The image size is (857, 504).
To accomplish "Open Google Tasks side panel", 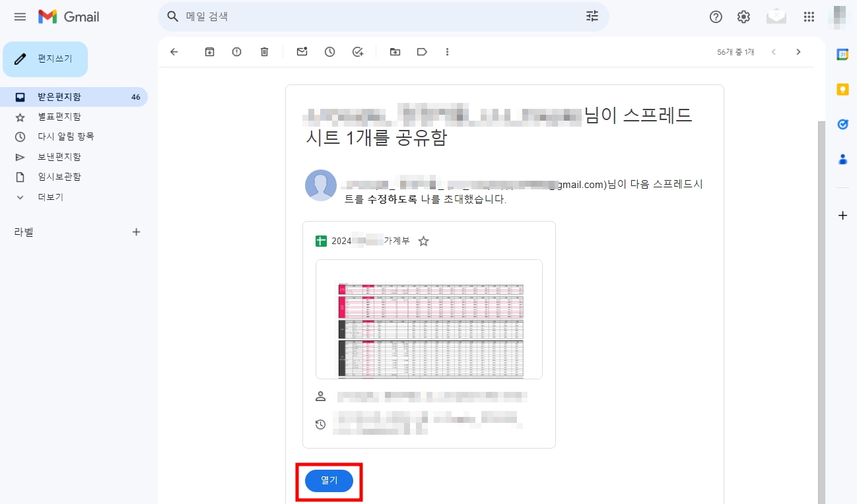I will (x=842, y=124).
